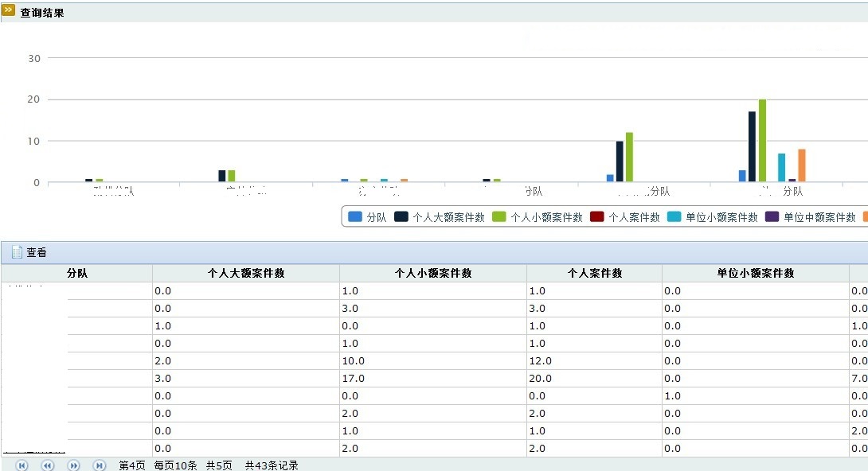Click the dark navy bar reaching 17
868x471 pixels.
tap(752, 146)
